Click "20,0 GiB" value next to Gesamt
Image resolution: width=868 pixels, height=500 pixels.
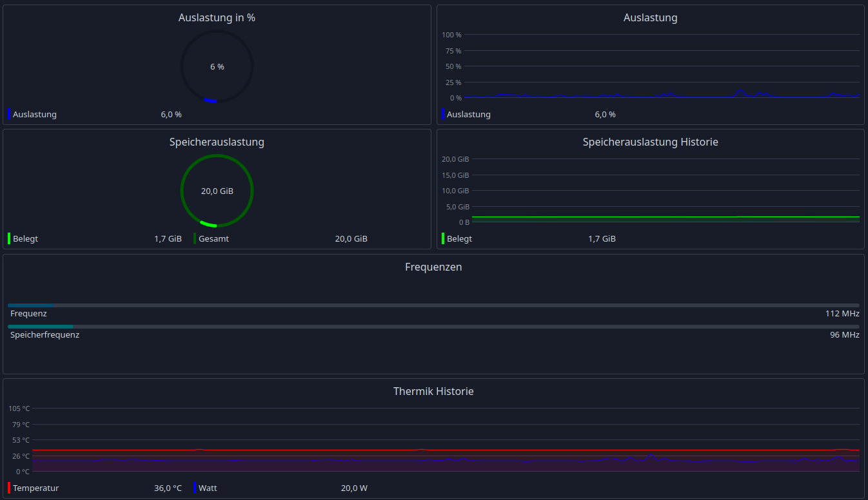click(x=351, y=239)
